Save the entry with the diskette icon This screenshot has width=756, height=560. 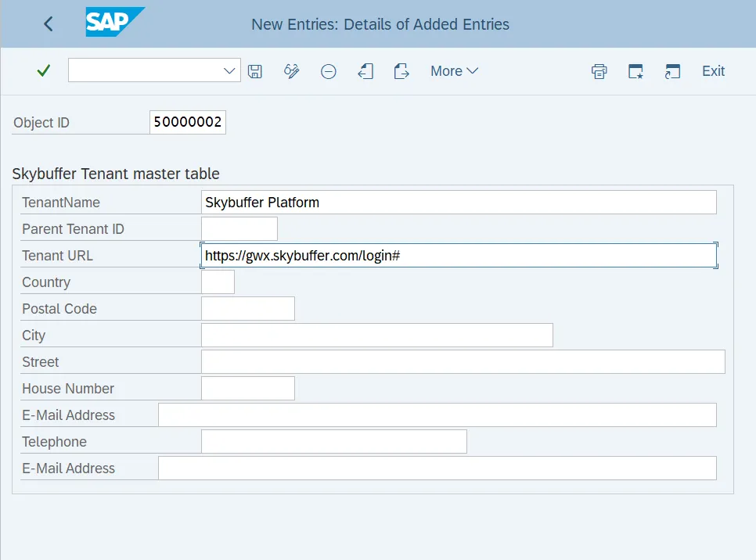click(x=255, y=71)
